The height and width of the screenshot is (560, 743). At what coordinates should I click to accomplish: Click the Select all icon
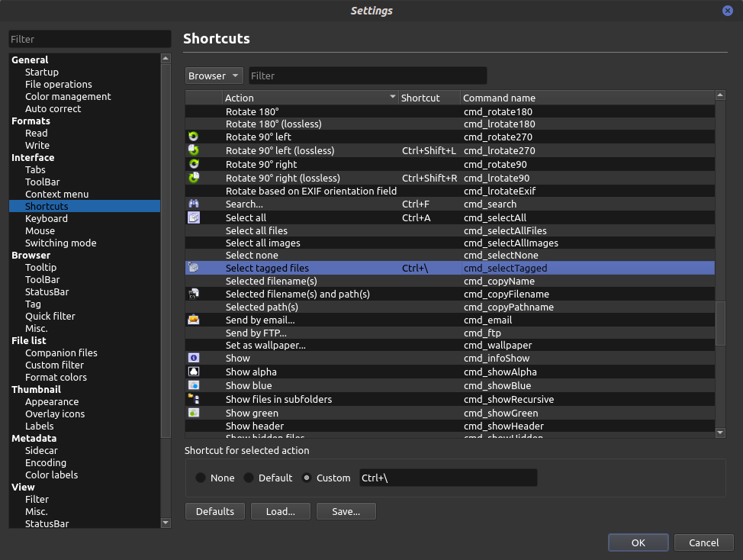tap(193, 217)
